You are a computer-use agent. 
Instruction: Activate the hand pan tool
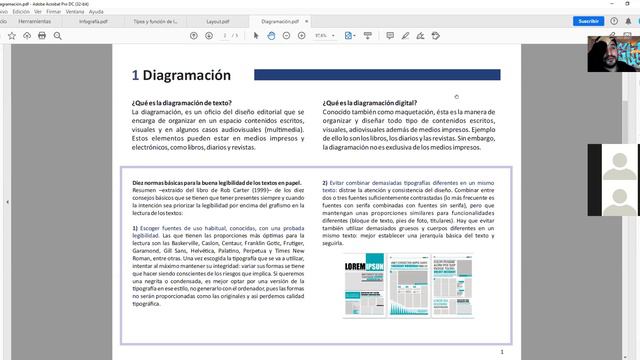click(x=271, y=36)
